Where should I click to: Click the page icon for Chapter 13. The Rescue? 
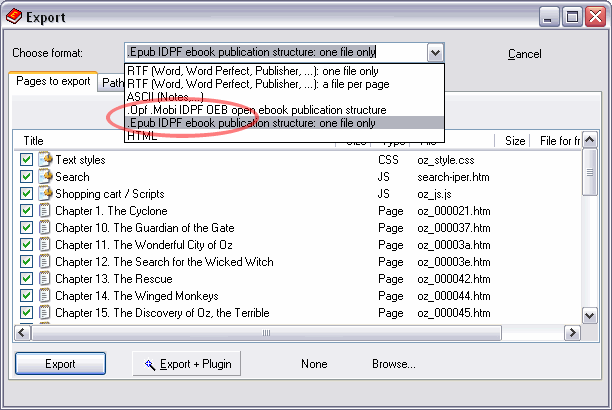point(45,278)
